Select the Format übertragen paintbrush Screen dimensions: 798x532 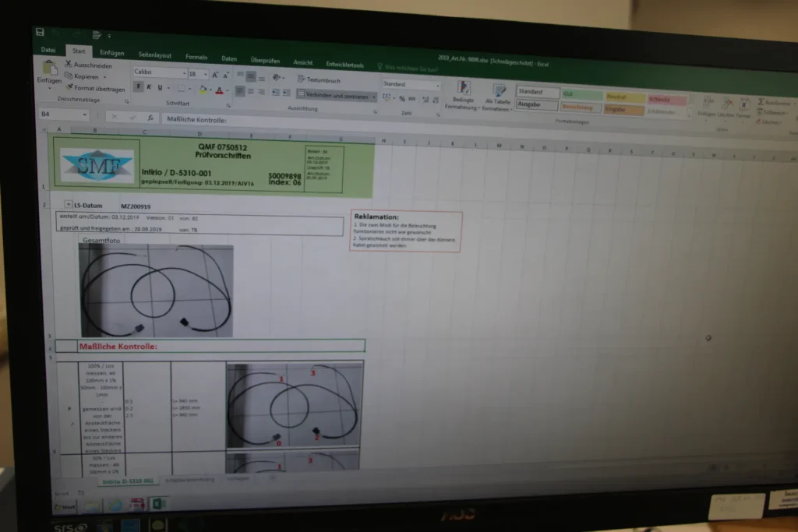click(69, 87)
